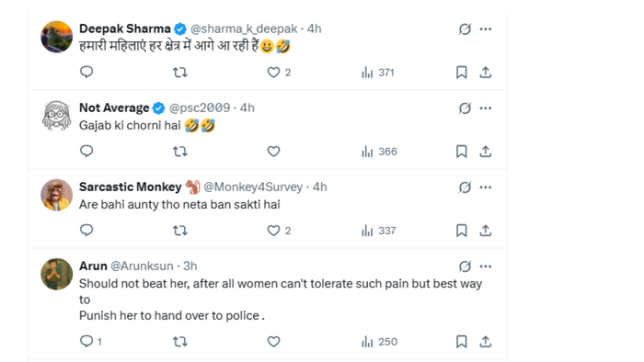Reply to Deepak Sharma's tweet
Image resolution: width=644 pixels, height=362 pixels.
(x=86, y=73)
